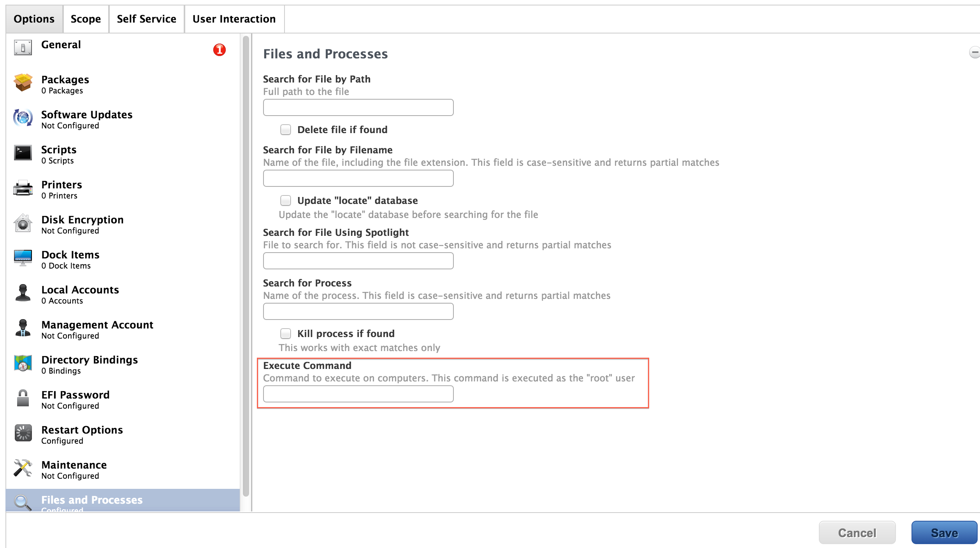Save the policy
The height and width of the screenshot is (548, 980).
945,532
